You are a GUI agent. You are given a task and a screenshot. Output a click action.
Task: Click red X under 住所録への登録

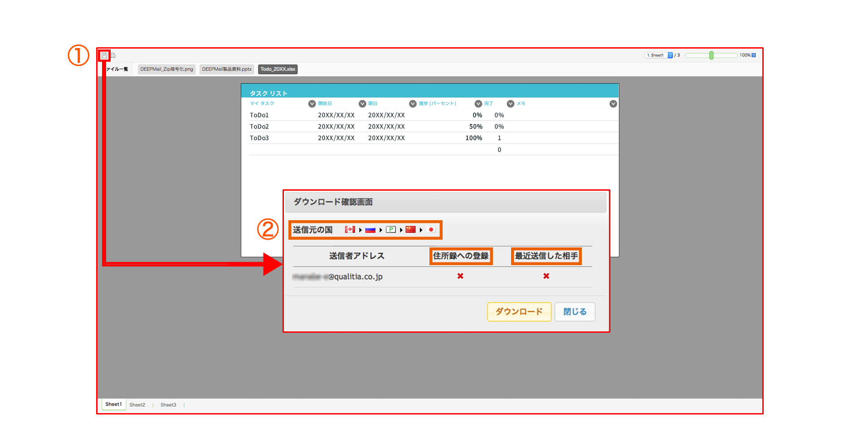(x=460, y=276)
